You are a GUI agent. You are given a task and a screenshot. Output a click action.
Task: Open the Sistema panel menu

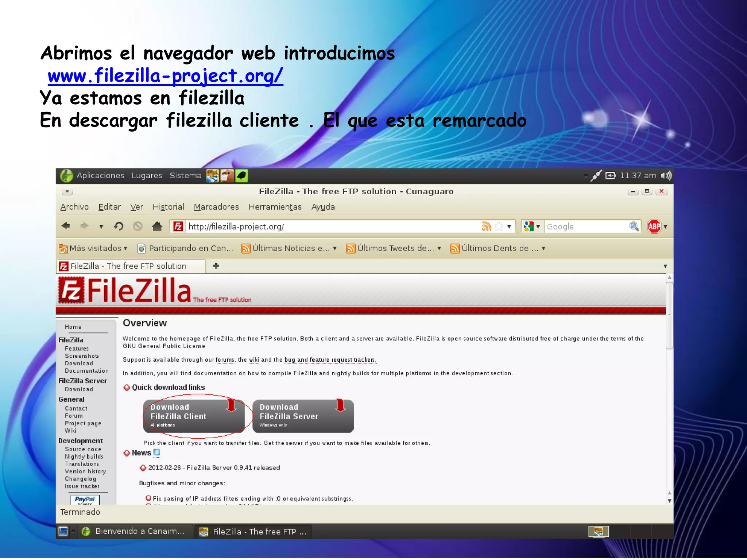tap(185, 175)
